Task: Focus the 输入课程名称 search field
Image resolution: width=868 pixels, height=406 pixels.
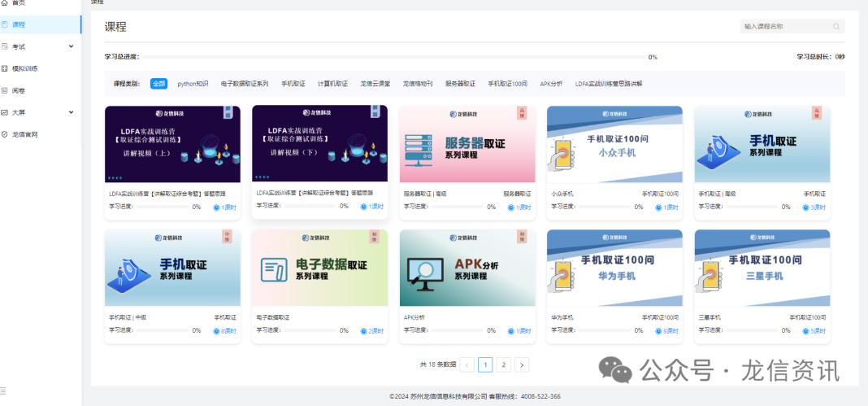Action: 784,27
